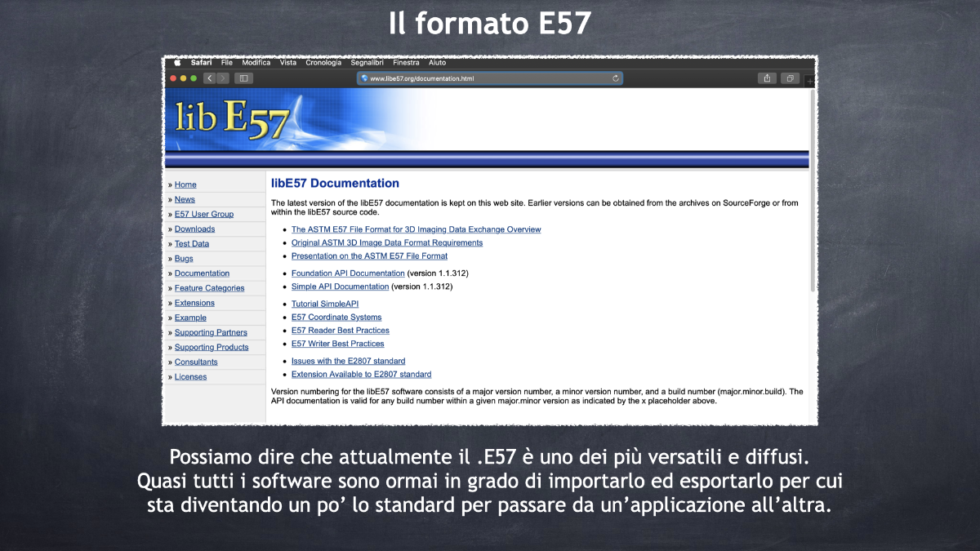Open the Segnalibri menu
Image resolution: width=980 pixels, height=551 pixels.
coord(368,63)
